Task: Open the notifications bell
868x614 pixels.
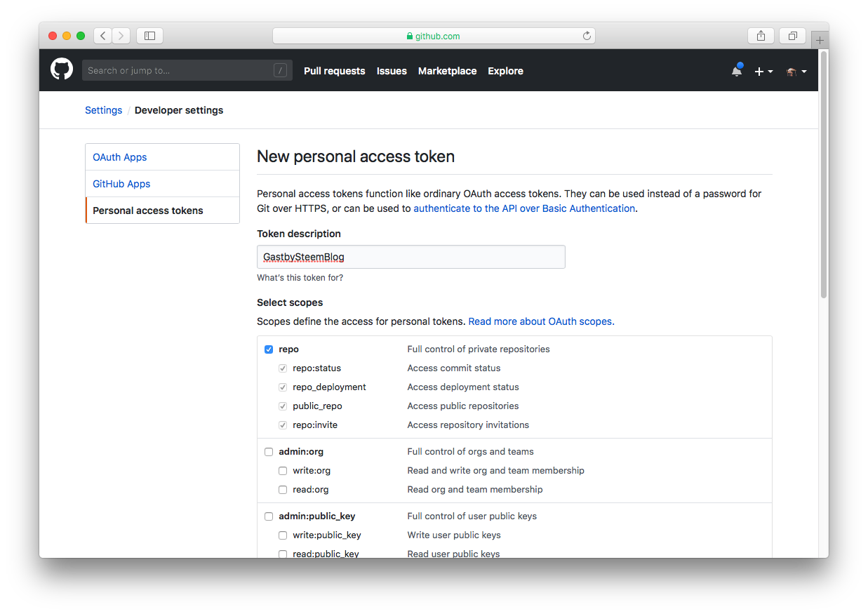Action: pos(736,71)
